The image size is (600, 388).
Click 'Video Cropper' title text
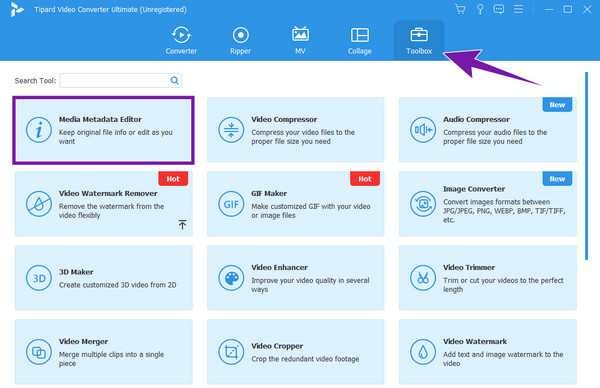[x=277, y=346]
